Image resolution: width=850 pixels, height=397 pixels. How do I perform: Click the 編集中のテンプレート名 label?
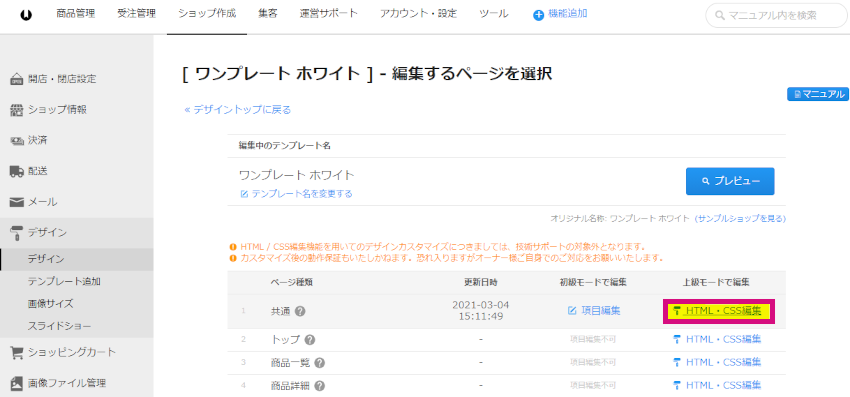pos(285,146)
